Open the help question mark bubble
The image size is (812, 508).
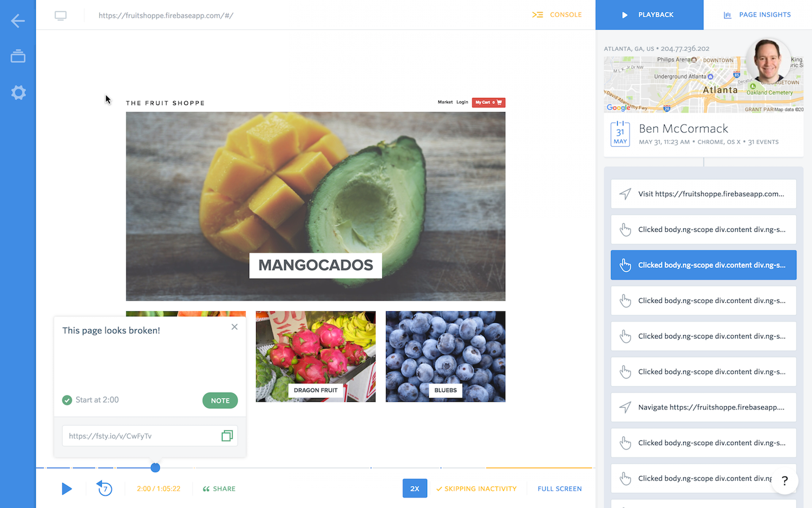(784, 480)
